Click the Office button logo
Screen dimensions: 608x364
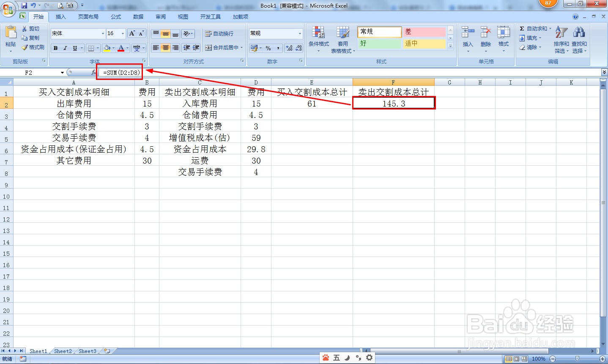pyautogui.click(x=8, y=8)
